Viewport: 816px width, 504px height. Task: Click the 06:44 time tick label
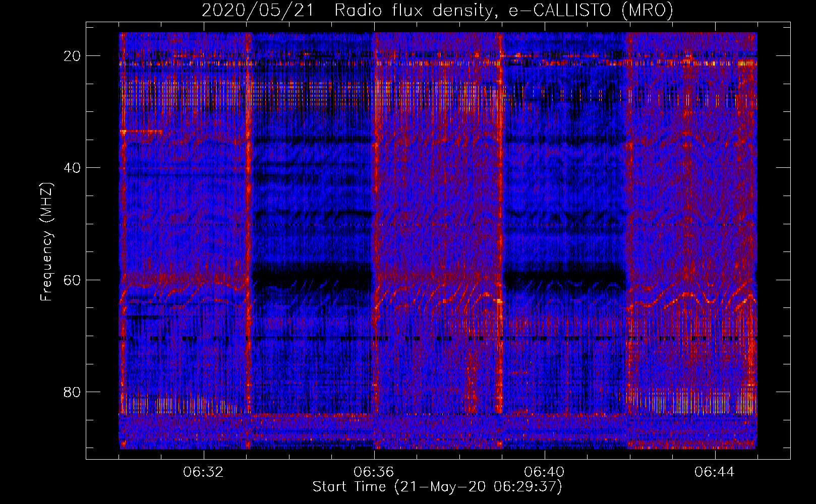(x=715, y=472)
